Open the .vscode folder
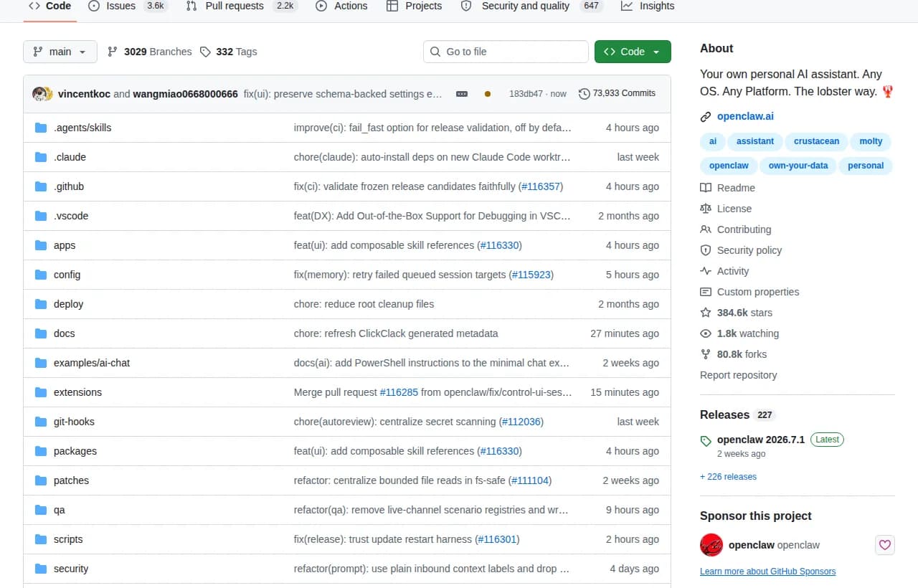This screenshot has height=588, width=918. [71, 216]
